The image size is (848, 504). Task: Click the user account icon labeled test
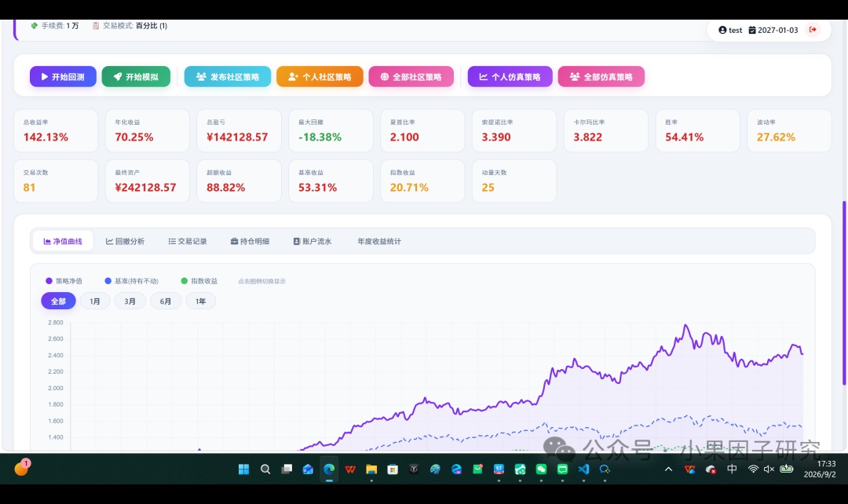click(x=722, y=31)
